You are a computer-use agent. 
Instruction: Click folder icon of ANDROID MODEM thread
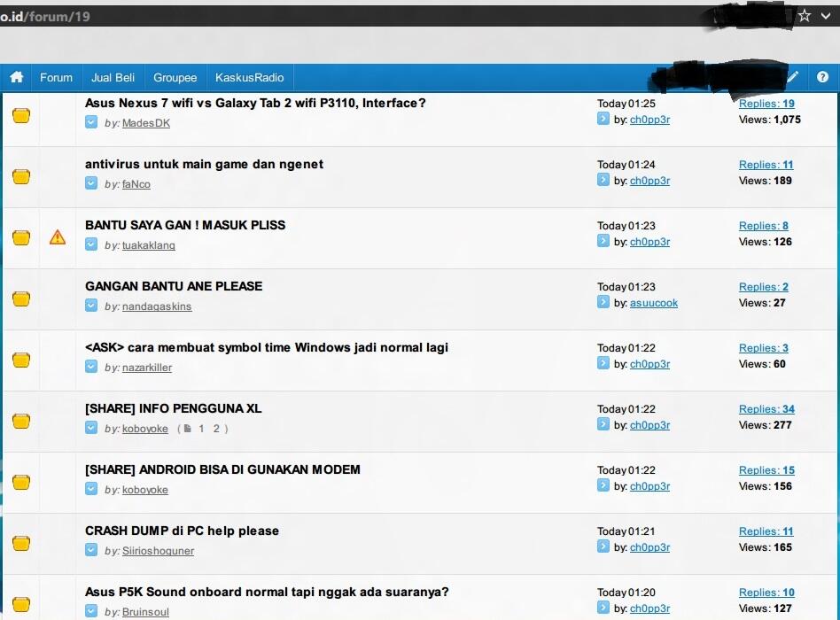point(21,481)
